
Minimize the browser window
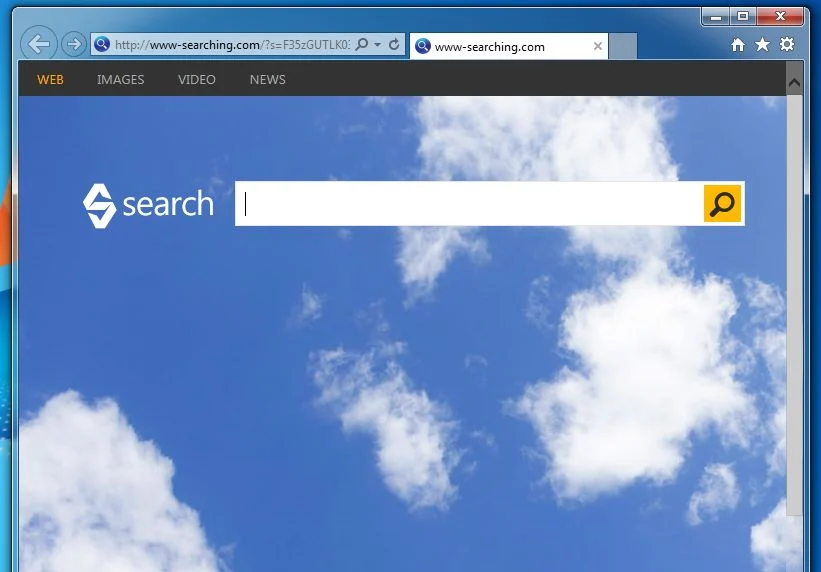(716, 17)
